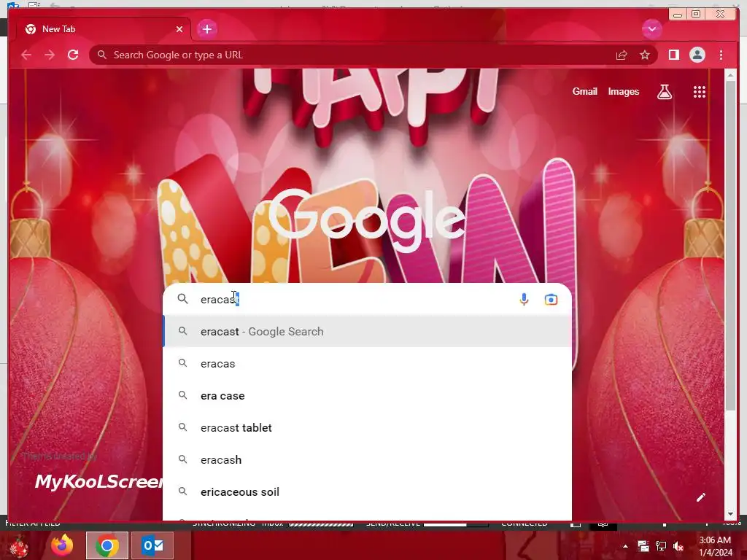Bookmark this tab with star icon
This screenshot has width=747, height=560.
(x=645, y=55)
